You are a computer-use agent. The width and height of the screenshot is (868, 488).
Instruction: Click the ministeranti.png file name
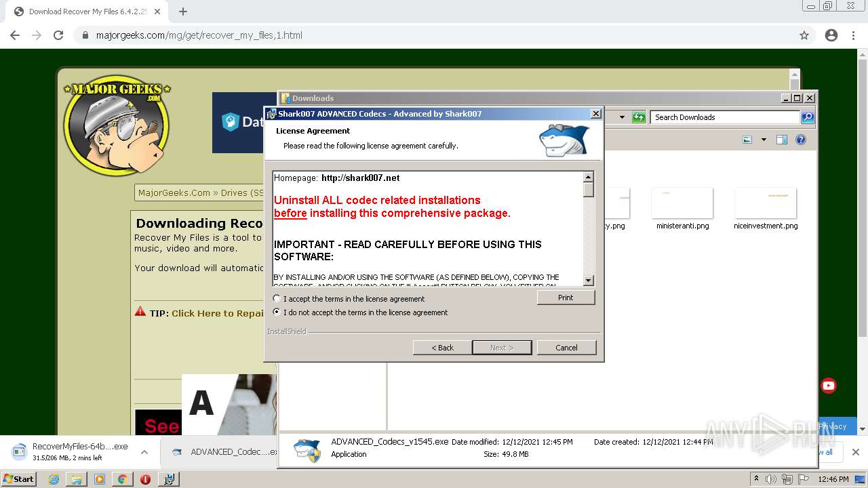point(682,226)
